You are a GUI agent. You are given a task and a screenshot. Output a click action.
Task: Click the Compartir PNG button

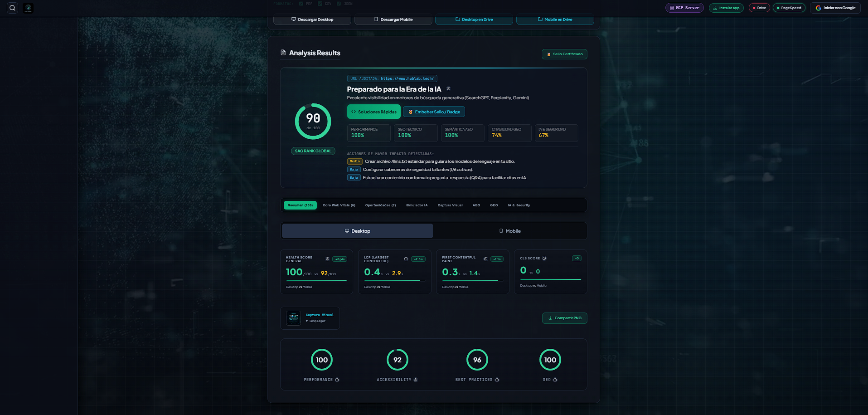pyautogui.click(x=565, y=318)
